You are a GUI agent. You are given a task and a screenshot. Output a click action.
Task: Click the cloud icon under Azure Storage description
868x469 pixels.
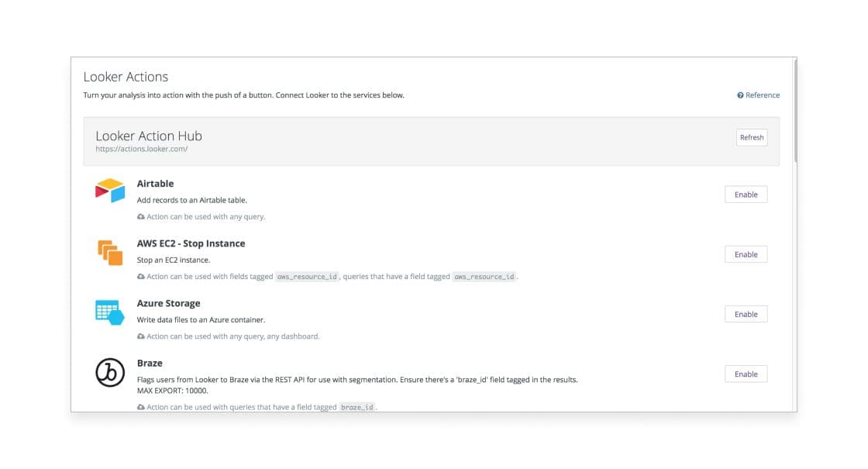[x=141, y=336]
